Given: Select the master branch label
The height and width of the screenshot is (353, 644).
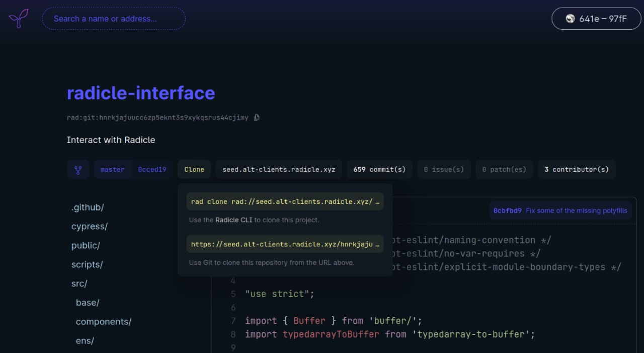Looking at the screenshot, I should click(112, 170).
